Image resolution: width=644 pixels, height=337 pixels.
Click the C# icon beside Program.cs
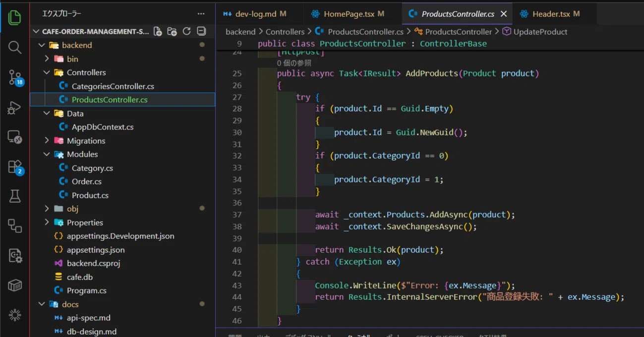click(x=59, y=290)
